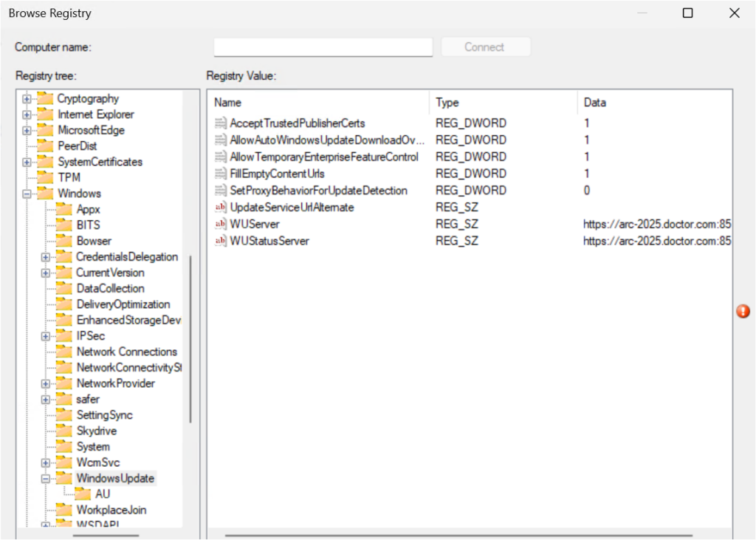Click the FillEmptyContentUrls DWORD icon
Viewport: 756px width, 540px height.
coord(220,174)
